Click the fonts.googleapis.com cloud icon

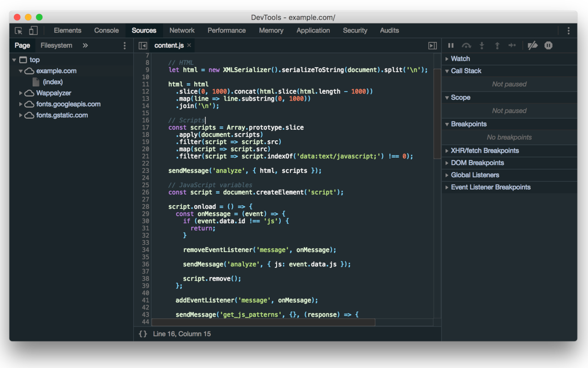click(x=29, y=104)
